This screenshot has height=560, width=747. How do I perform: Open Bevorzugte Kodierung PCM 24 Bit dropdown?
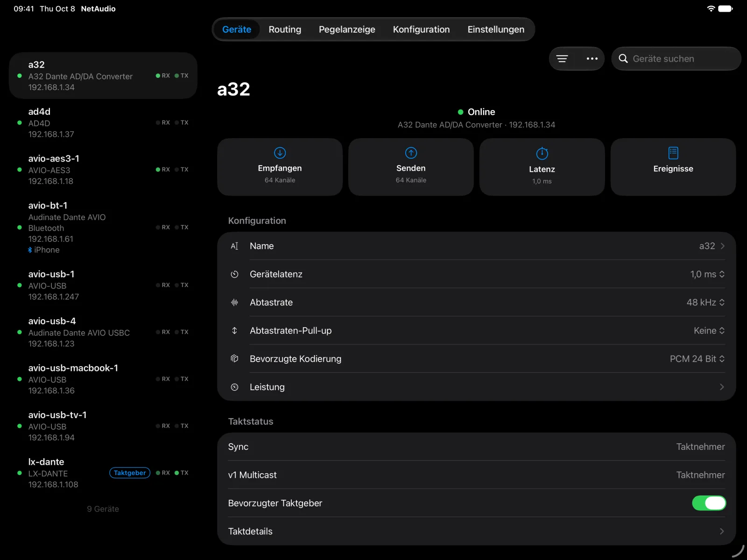tap(697, 358)
